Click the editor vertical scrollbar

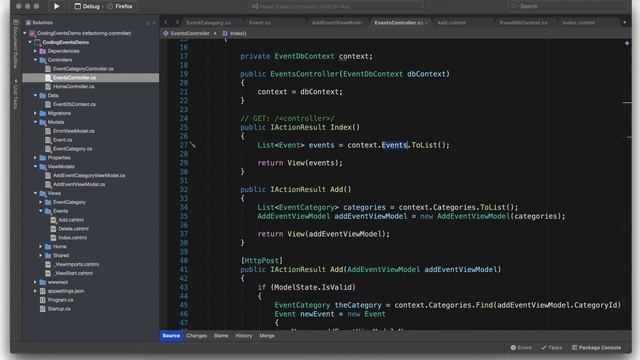(x=627, y=184)
